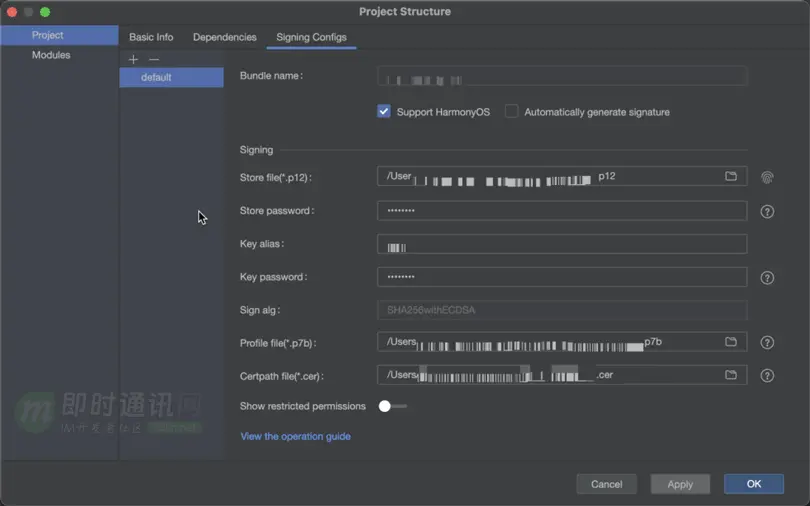Switch to the Basic Info tab
The width and height of the screenshot is (810, 506).
click(x=151, y=37)
